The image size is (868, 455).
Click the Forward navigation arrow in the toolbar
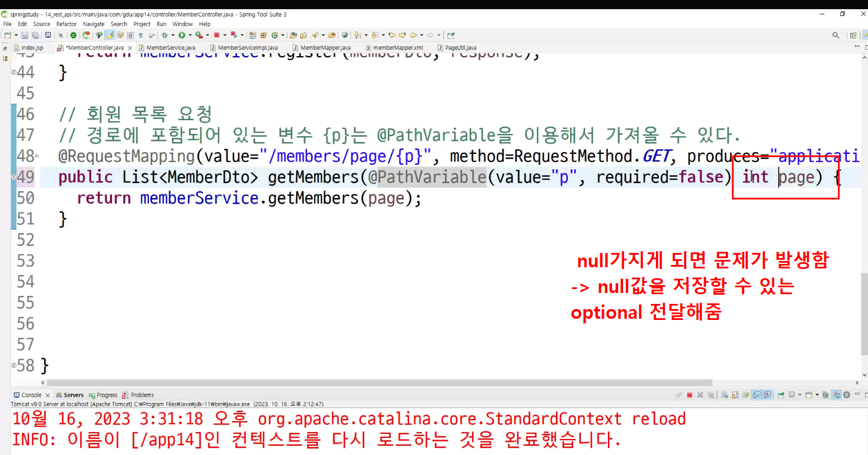pos(430,35)
